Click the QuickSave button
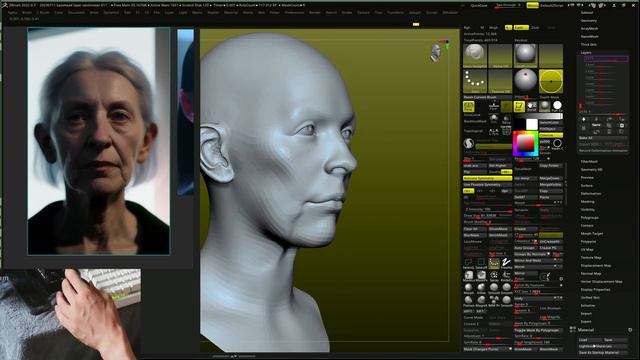 click(x=479, y=6)
